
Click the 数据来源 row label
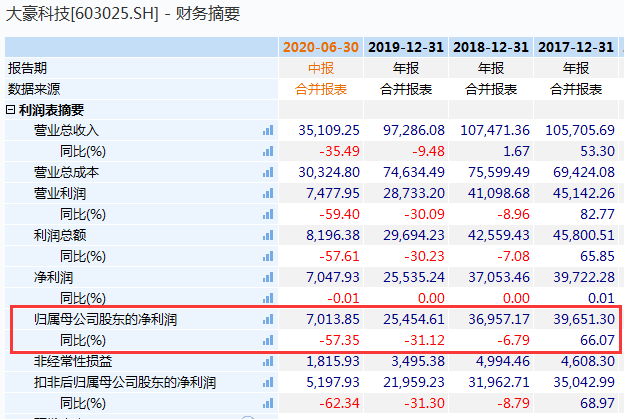pyautogui.click(x=33, y=89)
